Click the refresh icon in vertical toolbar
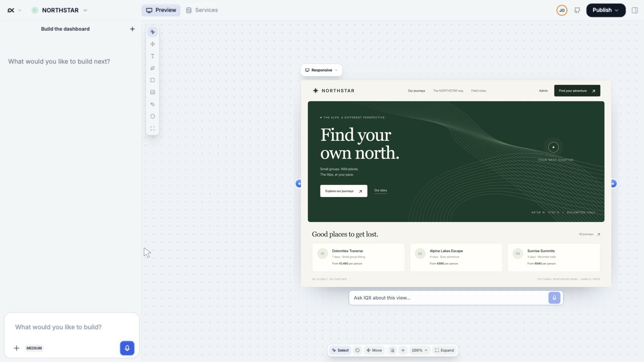 [x=153, y=116]
